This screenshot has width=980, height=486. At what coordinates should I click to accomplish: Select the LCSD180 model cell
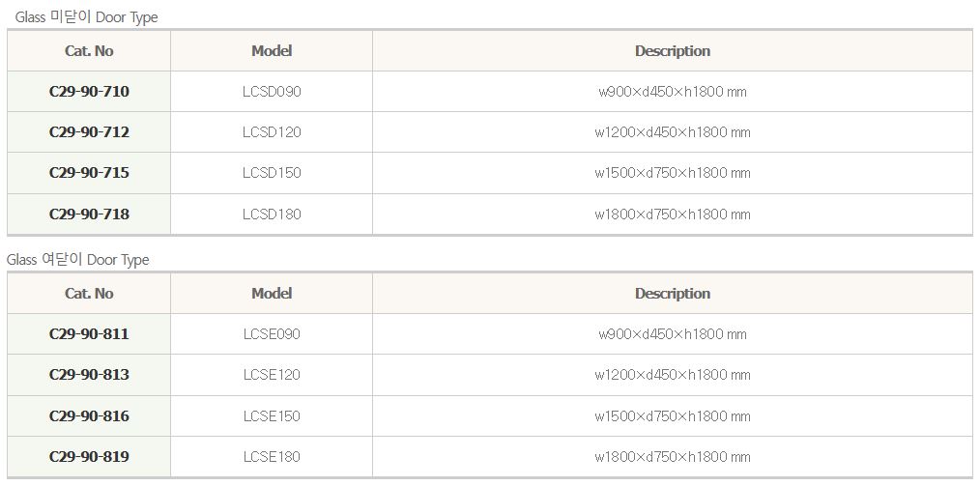pyautogui.click(x=272, y=214)
